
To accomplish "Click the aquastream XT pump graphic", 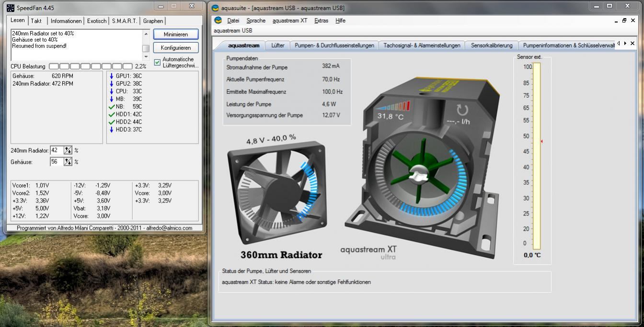I will (x=422, y=172).
